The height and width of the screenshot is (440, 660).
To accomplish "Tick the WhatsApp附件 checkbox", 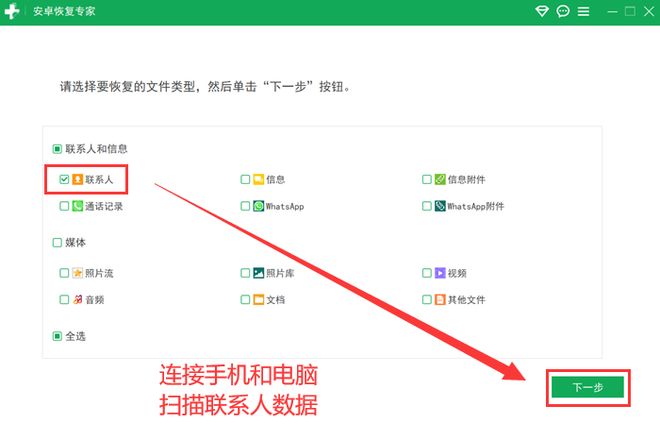I will 427,206.
